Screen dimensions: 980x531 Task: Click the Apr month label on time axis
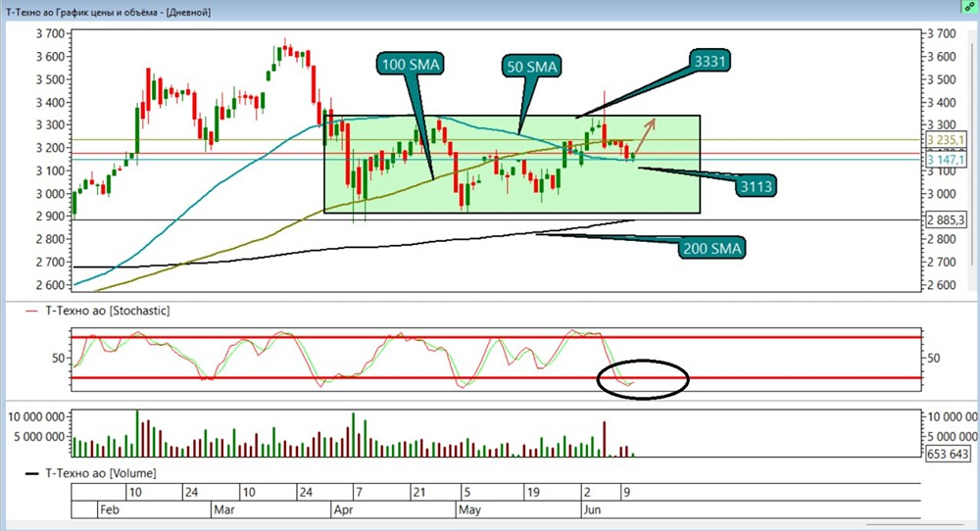pyautogui.click(x=343, y=509)
